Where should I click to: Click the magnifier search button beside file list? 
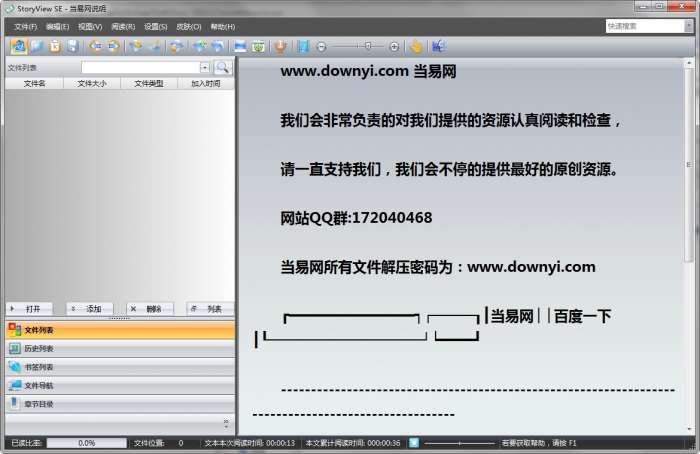point(222,67)
